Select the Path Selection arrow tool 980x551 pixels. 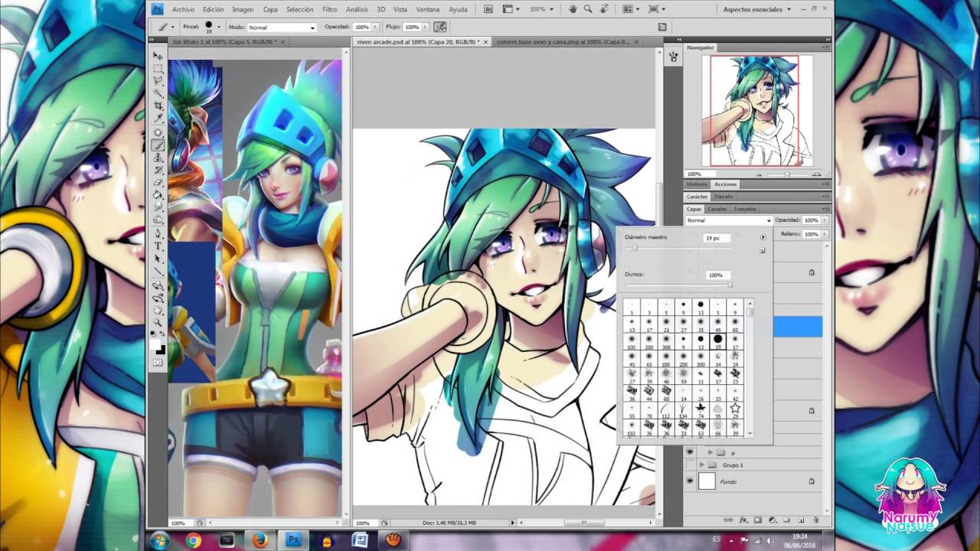pyautogui.click(x=158, y=258)
